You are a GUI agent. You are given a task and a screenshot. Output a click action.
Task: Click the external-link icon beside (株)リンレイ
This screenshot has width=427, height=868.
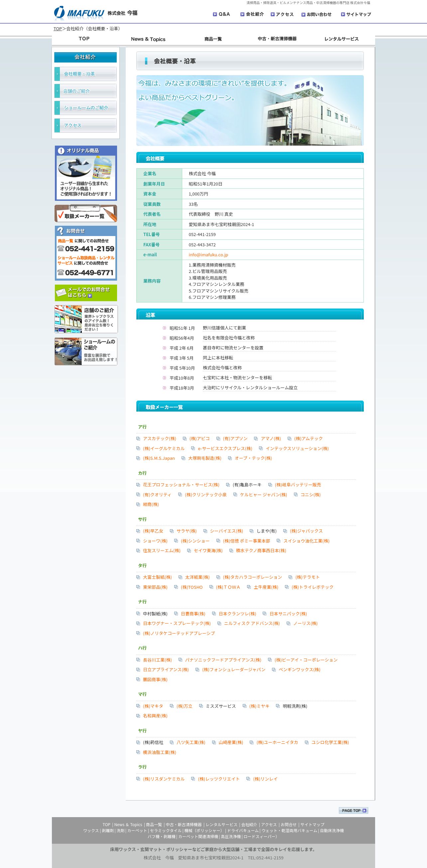248,778
